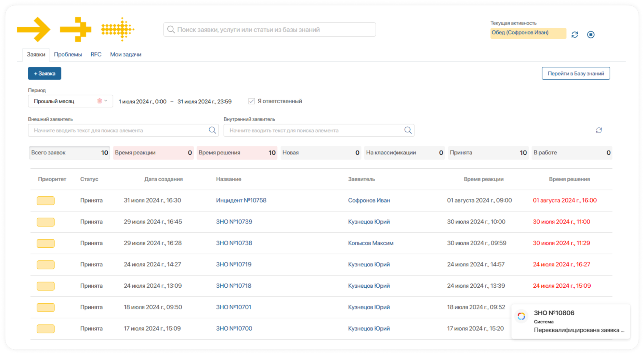Click the trash icon in period field
Screen dimensions: 644x355
pyautogui.click(x=100, y=101)
